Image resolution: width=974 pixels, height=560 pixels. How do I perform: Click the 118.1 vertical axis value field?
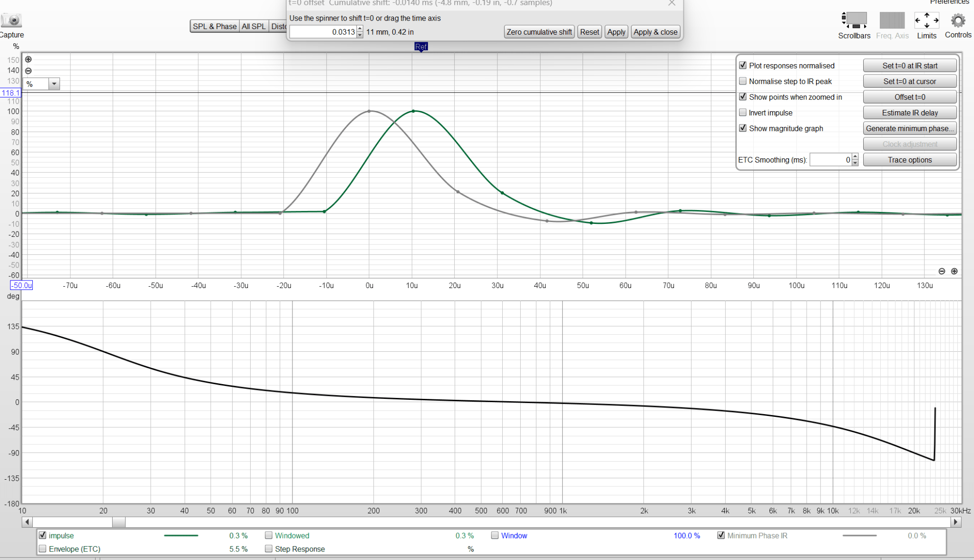pos(10,93)
